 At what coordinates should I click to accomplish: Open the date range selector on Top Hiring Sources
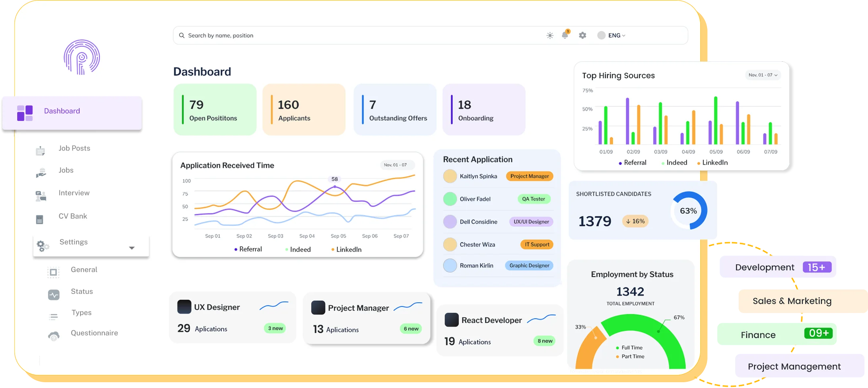tap(762, 75)
